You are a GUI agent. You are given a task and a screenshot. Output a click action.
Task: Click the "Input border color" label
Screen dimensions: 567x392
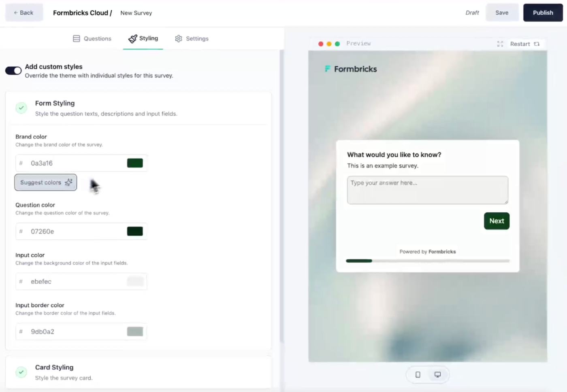pos(40,305)
